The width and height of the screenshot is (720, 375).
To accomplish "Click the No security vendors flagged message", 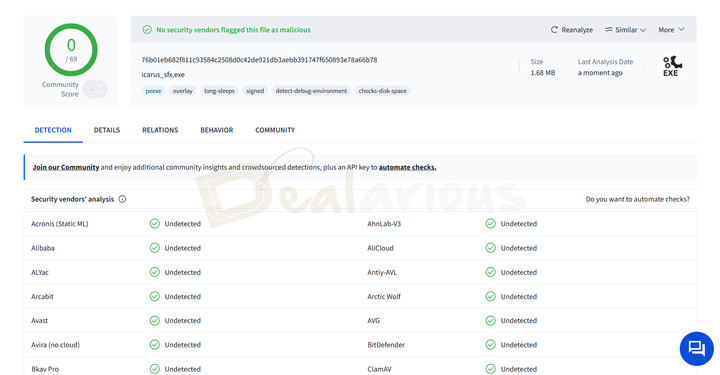I will point(233,29).
